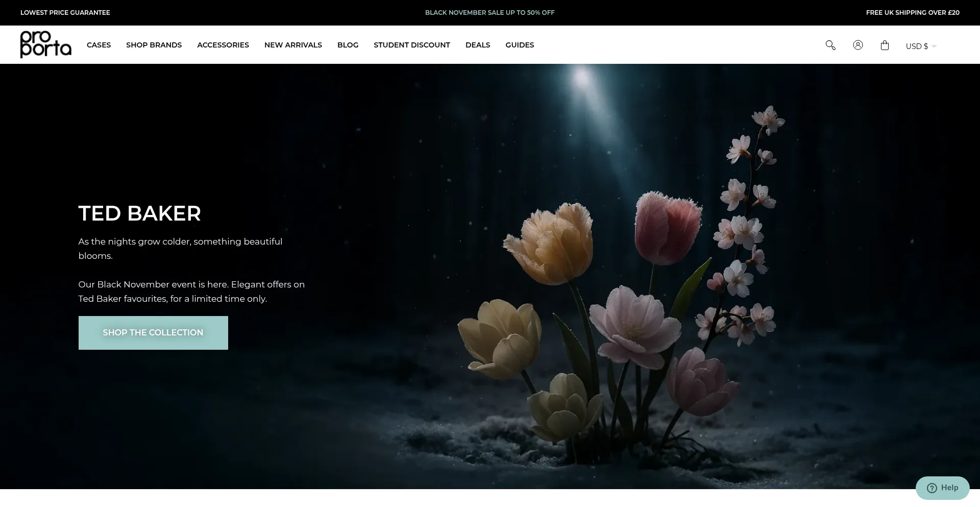
Task: Open the Cases menu
Action: pyautogui.click(x=99, y=45)
